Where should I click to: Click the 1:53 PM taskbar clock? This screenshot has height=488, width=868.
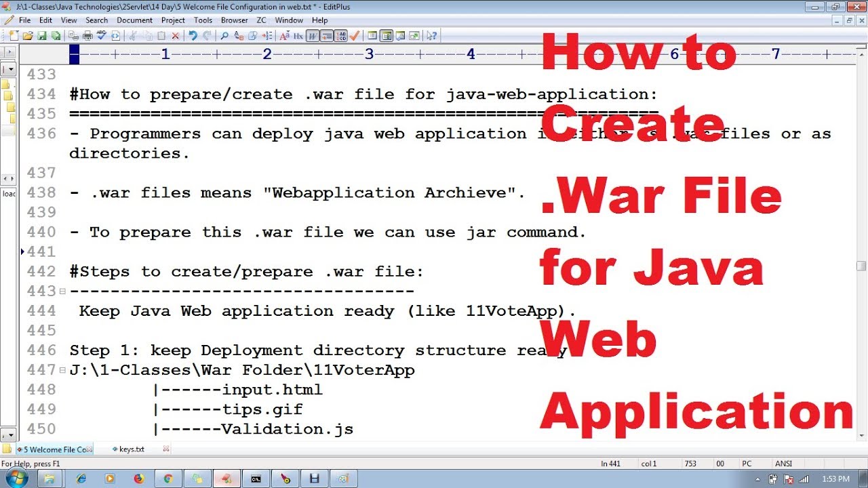pyautogui.click(x=835, y=479)
